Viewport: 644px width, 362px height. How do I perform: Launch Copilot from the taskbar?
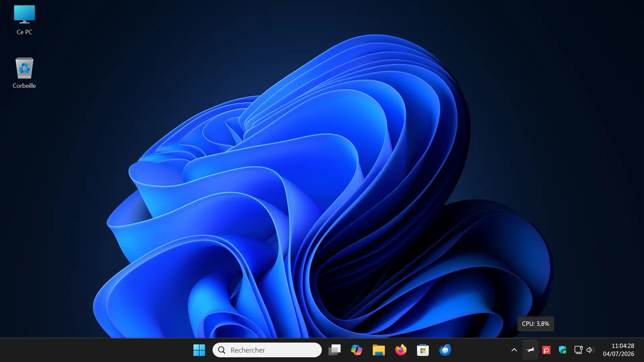pyautogui.click(x=356, y=350)
